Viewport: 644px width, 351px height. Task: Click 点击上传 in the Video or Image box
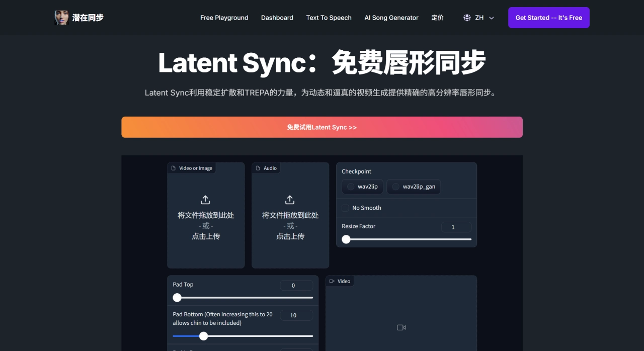point(206,236)
